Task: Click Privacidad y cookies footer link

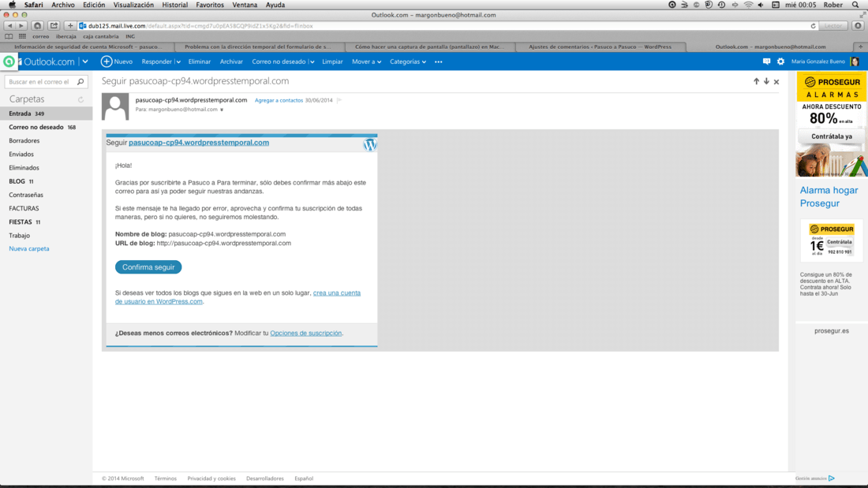Action: click(x=211, y=479)
